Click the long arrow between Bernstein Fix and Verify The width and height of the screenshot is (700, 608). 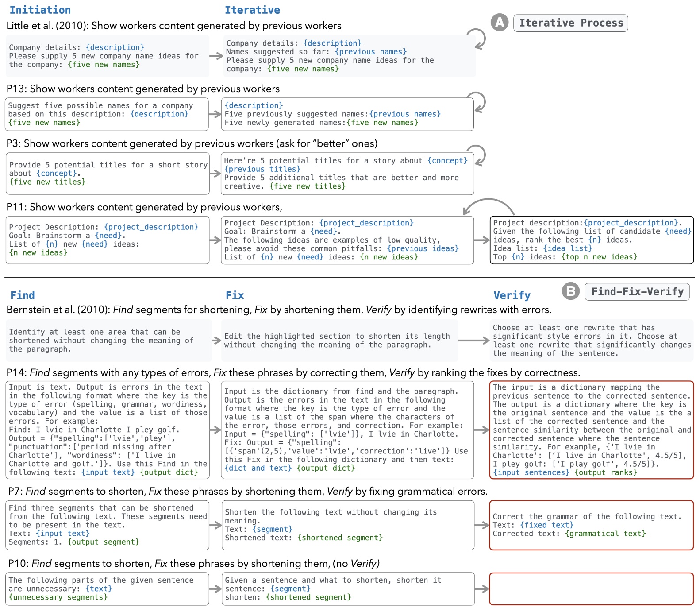click(x=473, y=341)
